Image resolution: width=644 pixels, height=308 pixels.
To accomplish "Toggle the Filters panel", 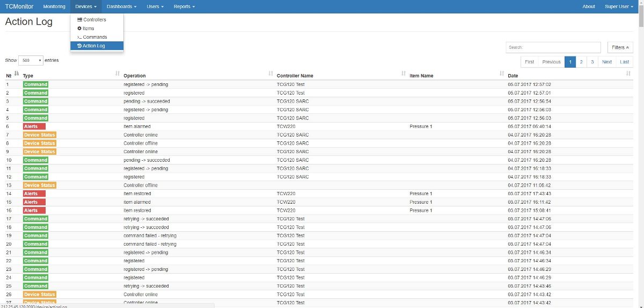I will coord(620,47).
